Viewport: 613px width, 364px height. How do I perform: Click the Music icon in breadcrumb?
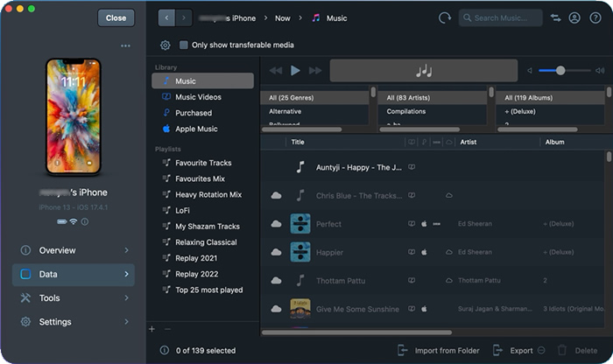316,18
